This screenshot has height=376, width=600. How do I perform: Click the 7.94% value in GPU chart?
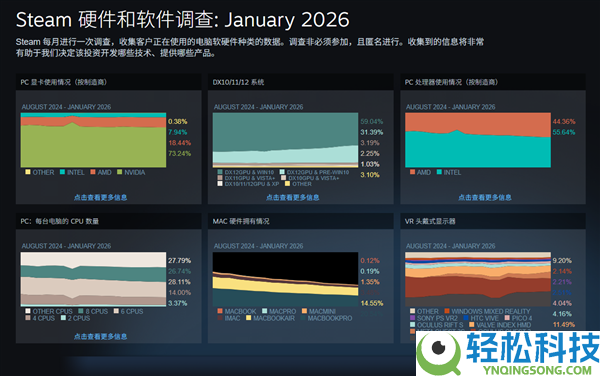click(x=178, y=132)
